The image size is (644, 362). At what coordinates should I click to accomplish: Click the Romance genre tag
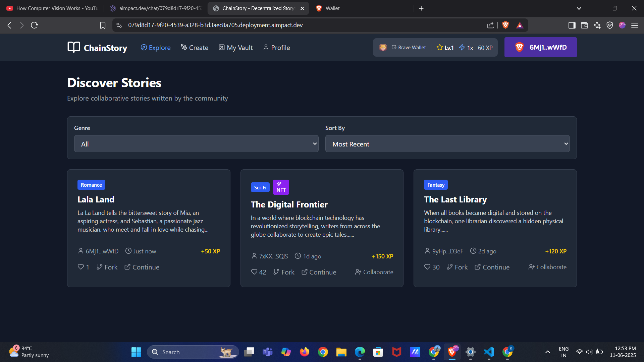pos(91,185)
